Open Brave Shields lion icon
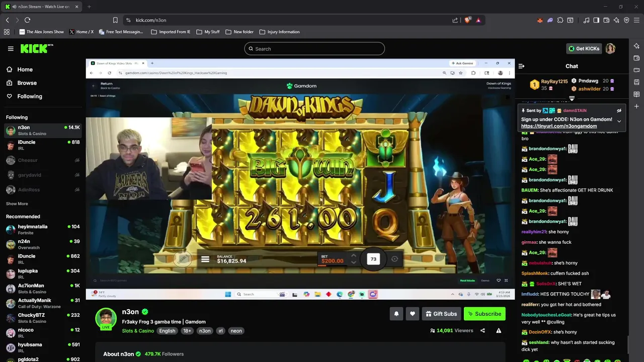Screen dimensions: 644x362 [x=467, y=20]
